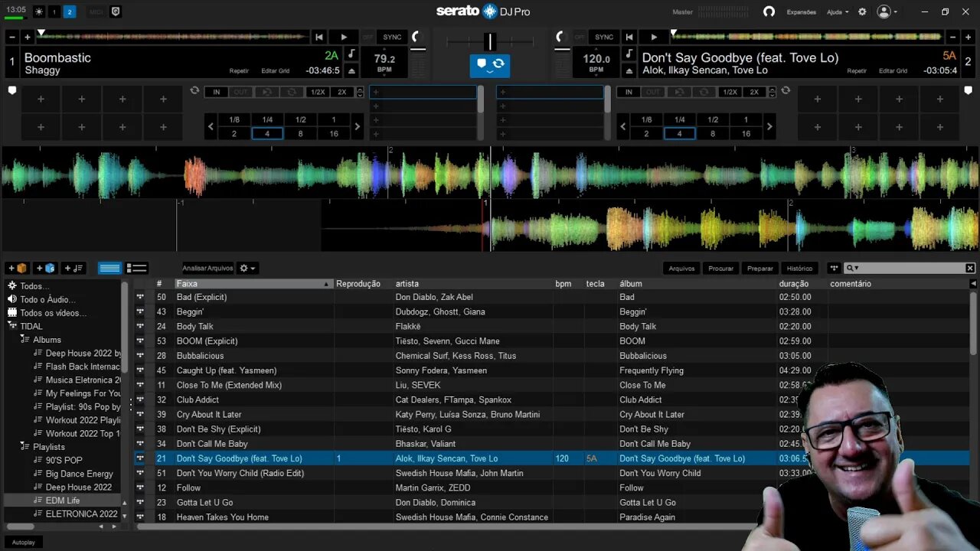Double loop with 2X on deck 2
Image resolution: width=980 pixels, height=551 pixels.
tap(754, 92)
